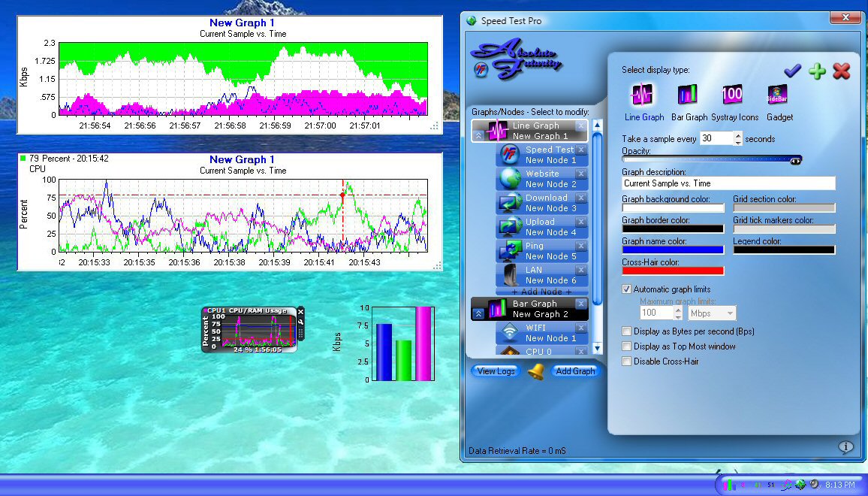The image size is (868, 496).
Task: Open the alerts bell between View Logs and Add Graph
Action: coord(535,371)
